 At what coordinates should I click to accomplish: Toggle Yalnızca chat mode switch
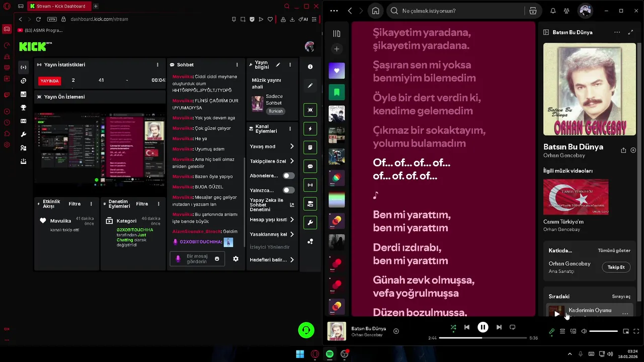point(289,190)
